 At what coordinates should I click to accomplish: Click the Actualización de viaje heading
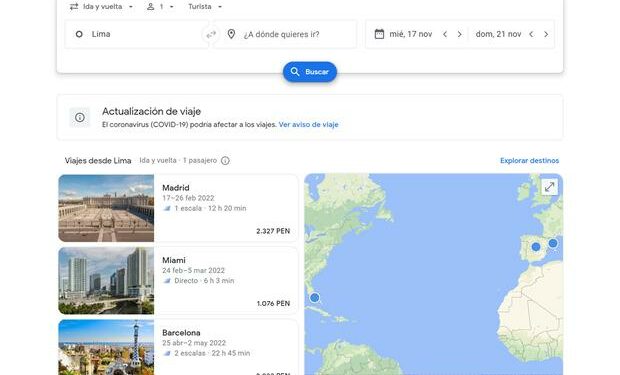(151, 112)
